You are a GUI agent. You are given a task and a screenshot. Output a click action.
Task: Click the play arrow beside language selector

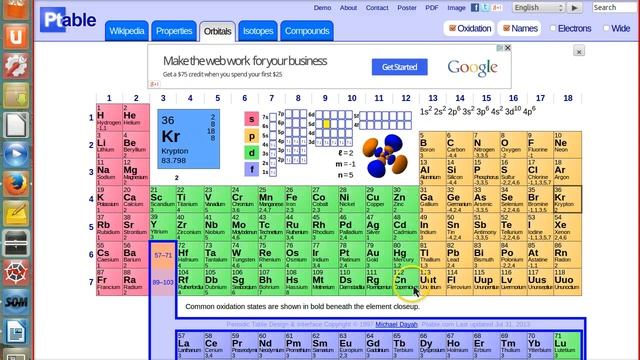574,8
